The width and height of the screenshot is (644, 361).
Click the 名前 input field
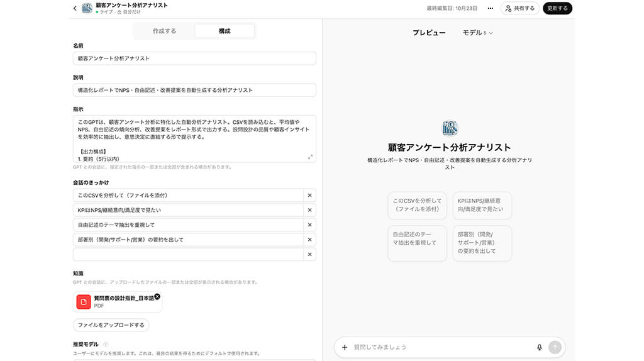pos(194,58)
